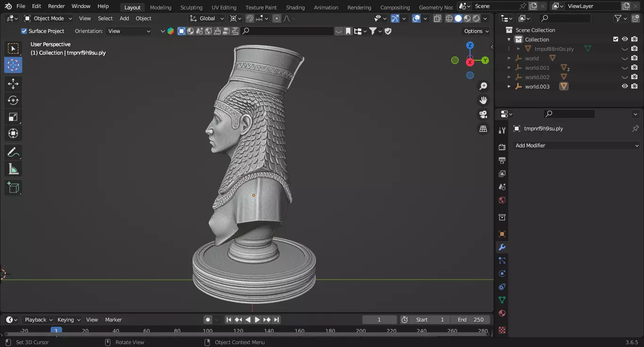Image resolution: width=644 pixels, height=347 pixels.
Task: Click the Z axis on navigation gizmo
Action: (470, 45)
